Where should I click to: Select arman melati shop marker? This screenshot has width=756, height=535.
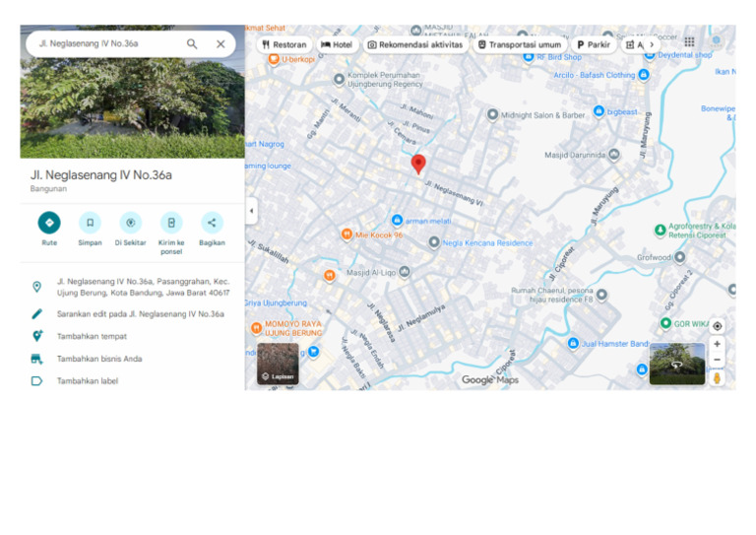pos(397,221)
